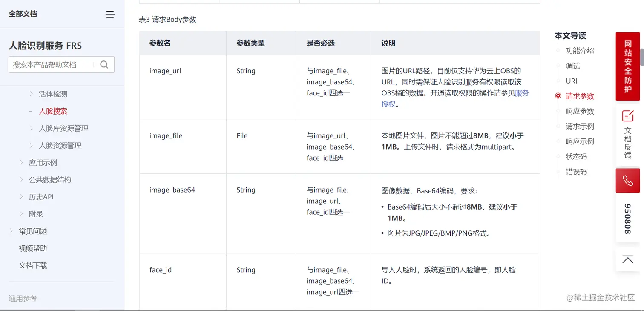
Task: Click the search magnifier icon
Action: click(104, 65)
